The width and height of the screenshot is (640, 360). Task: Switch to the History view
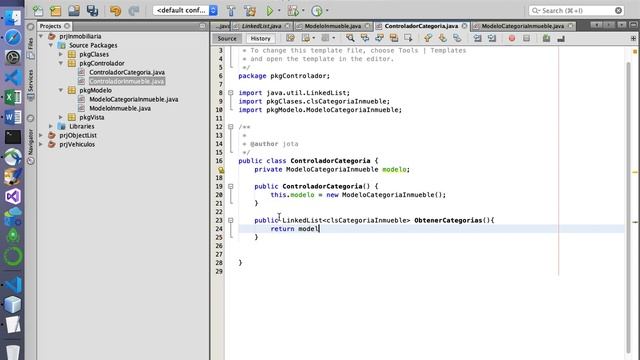tap(260, 38)
